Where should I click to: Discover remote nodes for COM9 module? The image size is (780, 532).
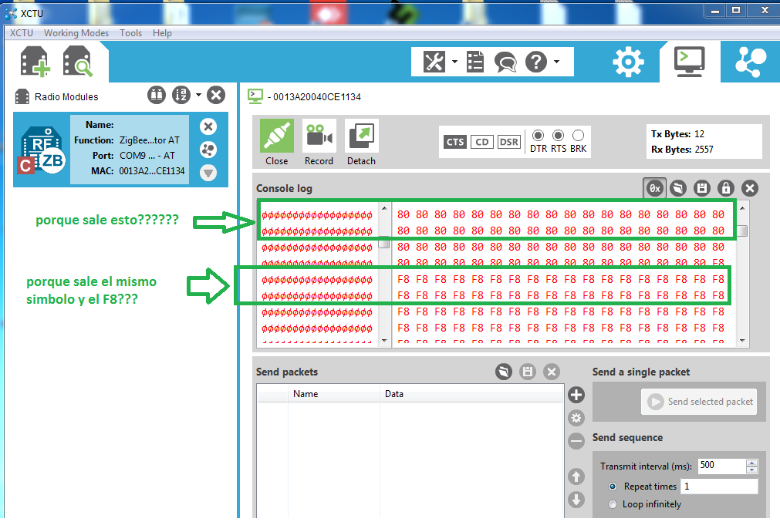pos(208,149)
